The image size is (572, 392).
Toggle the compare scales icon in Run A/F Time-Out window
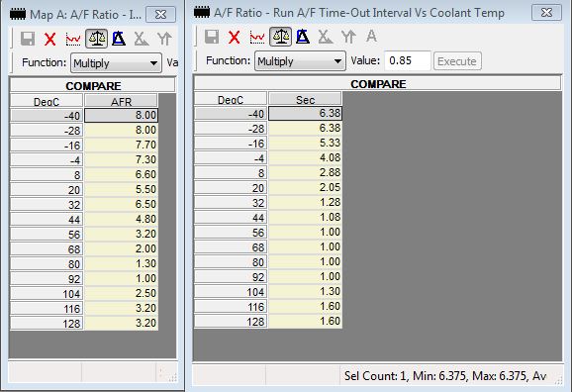[x=280, y=37]
